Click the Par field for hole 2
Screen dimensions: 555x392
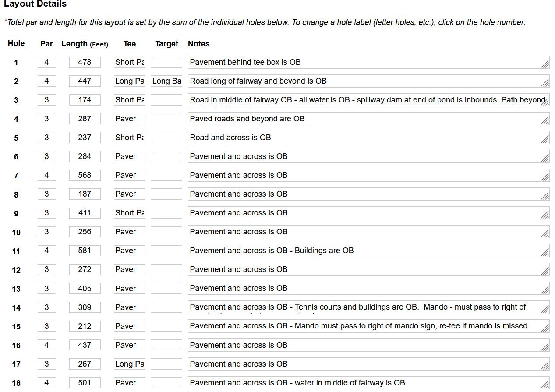coord(47,81)
